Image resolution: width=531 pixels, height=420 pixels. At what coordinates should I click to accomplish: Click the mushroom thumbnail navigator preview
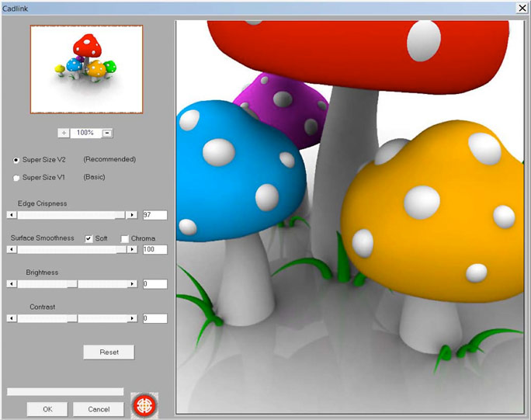point(87,69)
